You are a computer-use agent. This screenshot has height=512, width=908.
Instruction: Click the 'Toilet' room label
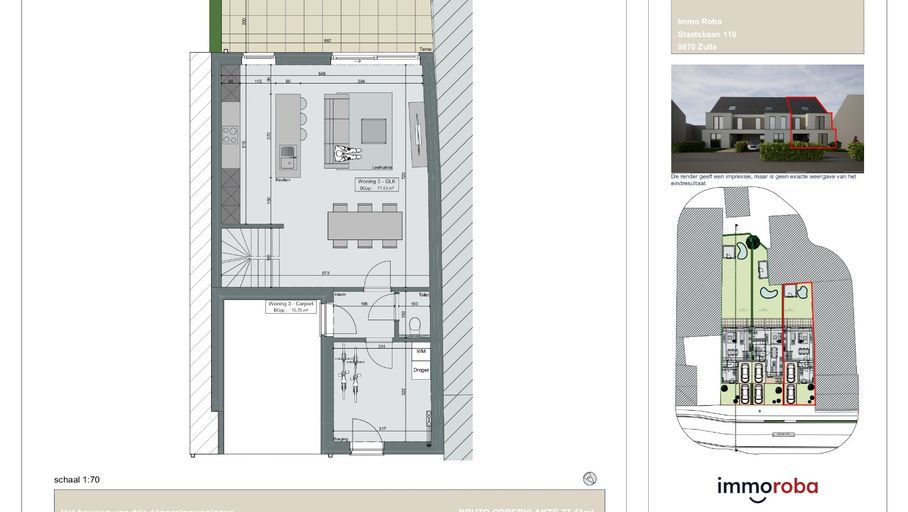click(x=424, y=295)
